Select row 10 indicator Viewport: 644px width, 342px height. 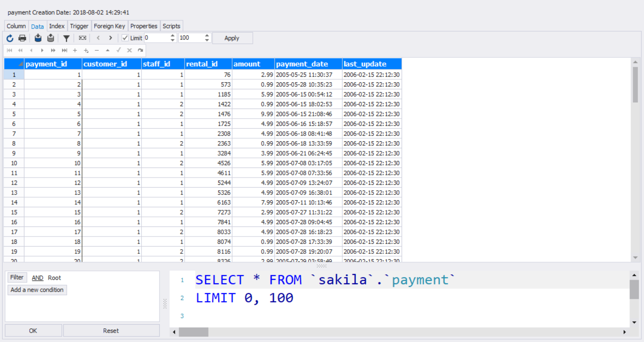tap(14, 163)
